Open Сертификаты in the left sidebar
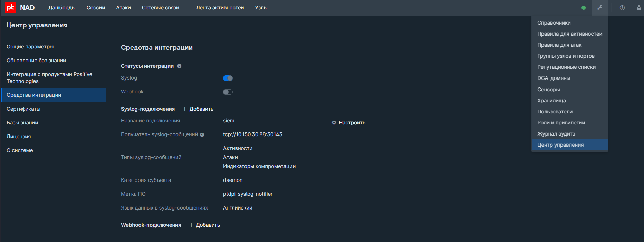Screen dimensions: 644x242 pos(23,109)
